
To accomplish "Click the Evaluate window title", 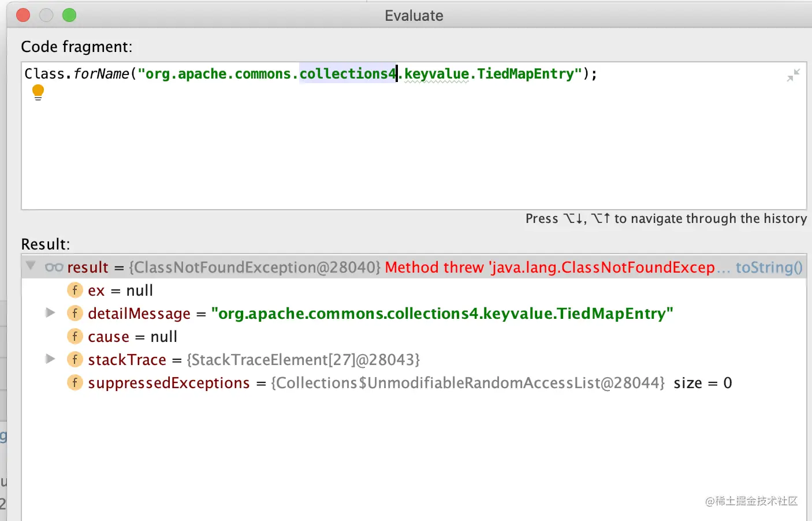I will point(414,16).
